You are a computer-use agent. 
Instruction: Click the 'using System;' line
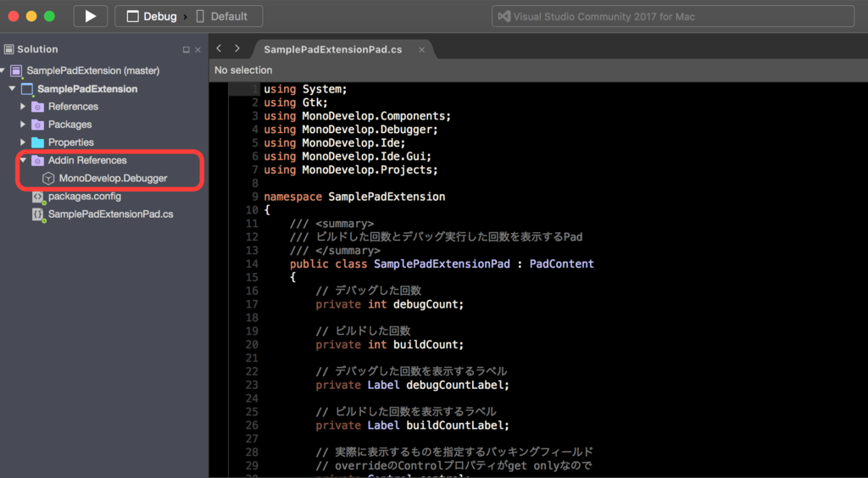(x=305, y=89)
